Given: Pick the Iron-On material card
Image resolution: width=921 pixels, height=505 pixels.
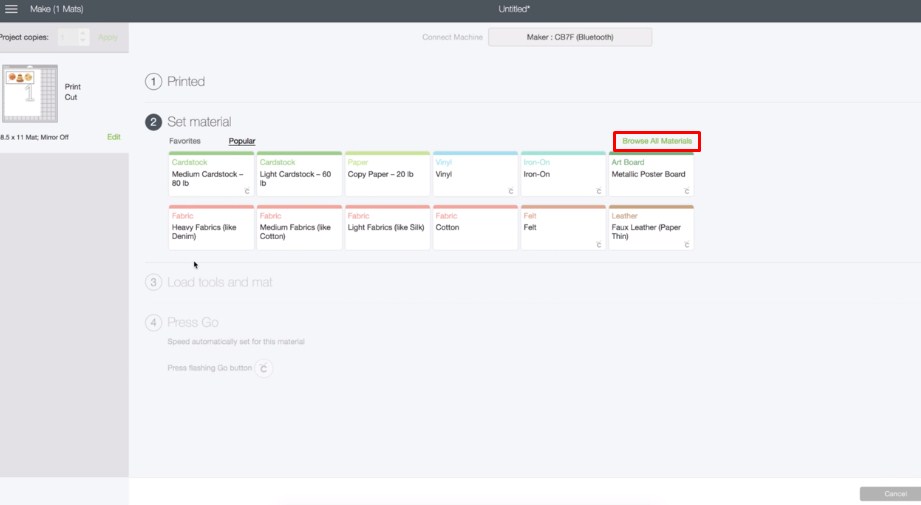Looking at the screenshot, I should 563,174.
